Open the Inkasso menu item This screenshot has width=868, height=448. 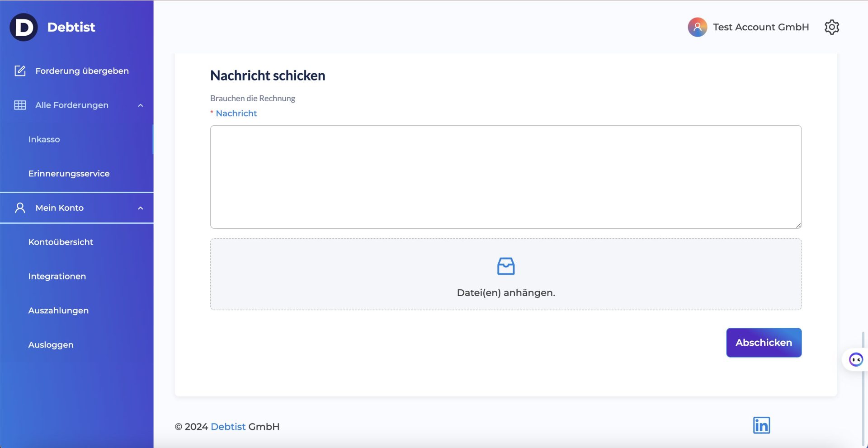coord(44,140)
